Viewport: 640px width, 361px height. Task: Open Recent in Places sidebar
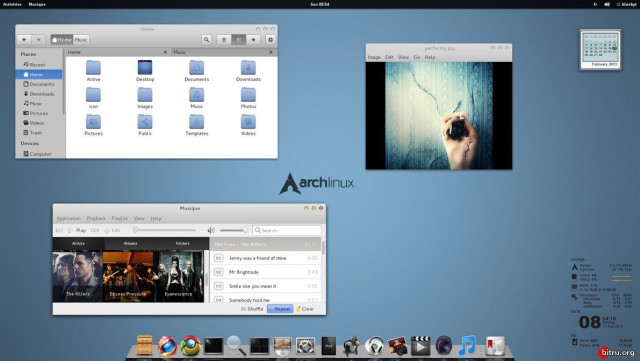[x=39, y=65]
